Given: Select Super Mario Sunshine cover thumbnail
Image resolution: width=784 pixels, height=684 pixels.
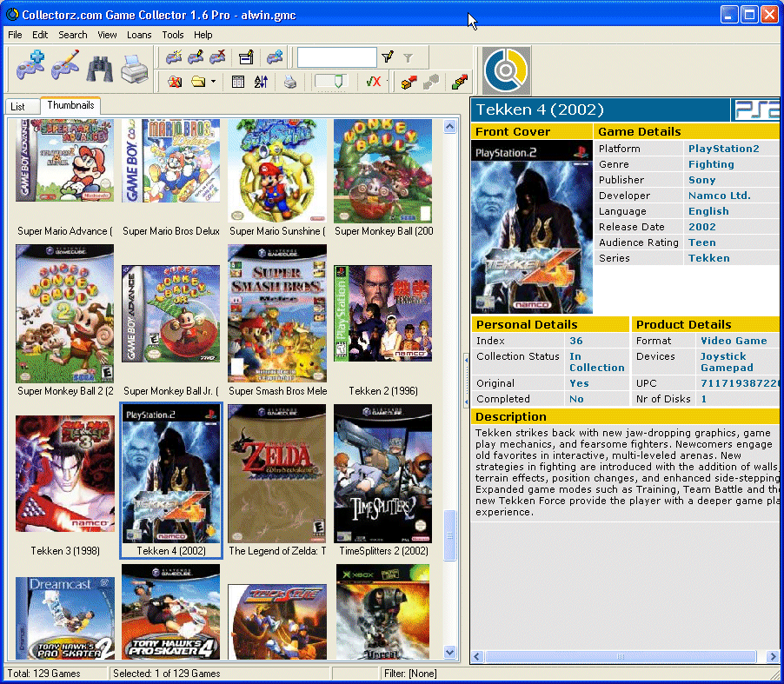Looking at the screenshot, I should [277, 170].
